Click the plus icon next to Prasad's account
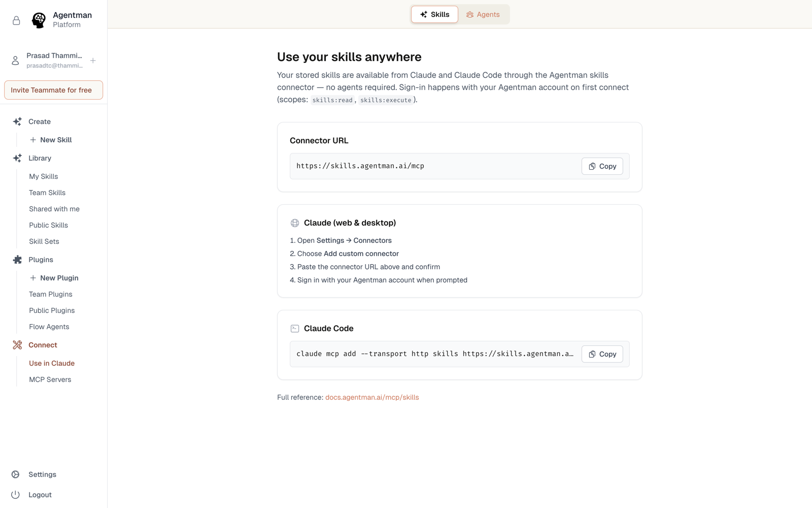Image resolution: width=812 pixels, height=508 pixels. [93, 60]
